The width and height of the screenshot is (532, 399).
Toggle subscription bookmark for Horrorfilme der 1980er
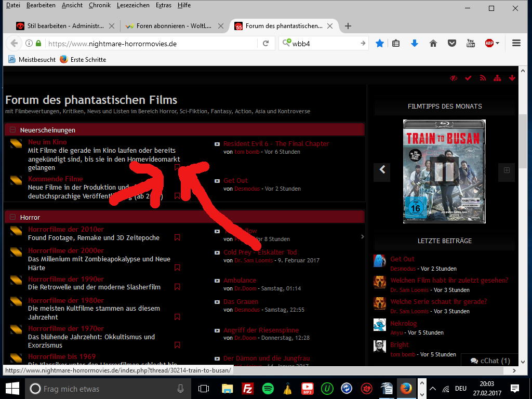(177, 317)
